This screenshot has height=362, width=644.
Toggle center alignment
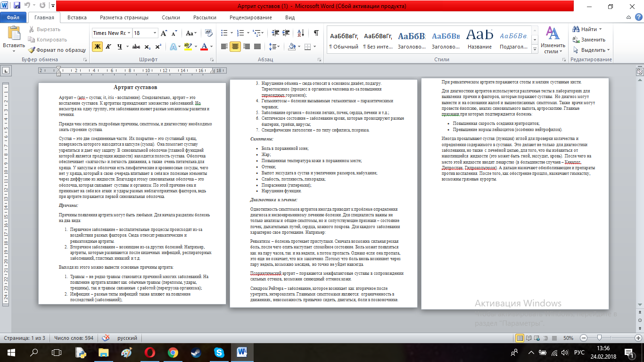coord(236,47)
